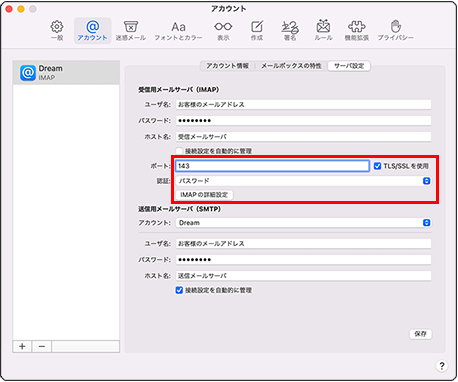This screenshot has height=382, width=458.
Task: Click the SMTP パスワード field
Action: tap(303, 260)
